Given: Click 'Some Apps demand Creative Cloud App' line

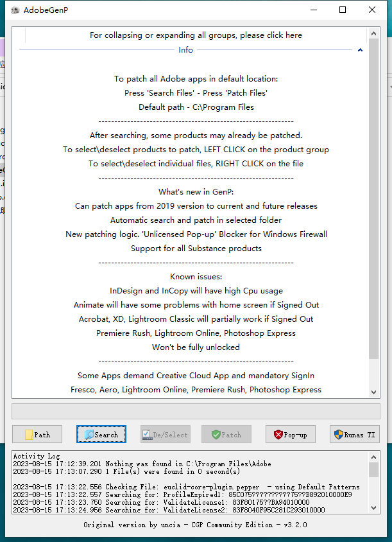Looking at the screenshot, I should 196,376.
